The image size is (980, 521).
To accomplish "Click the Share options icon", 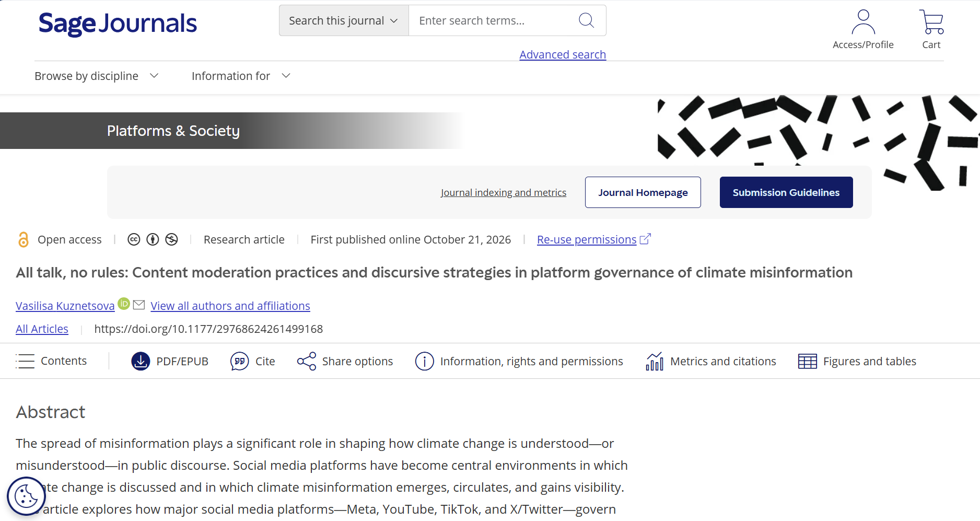I will [307, 361].
